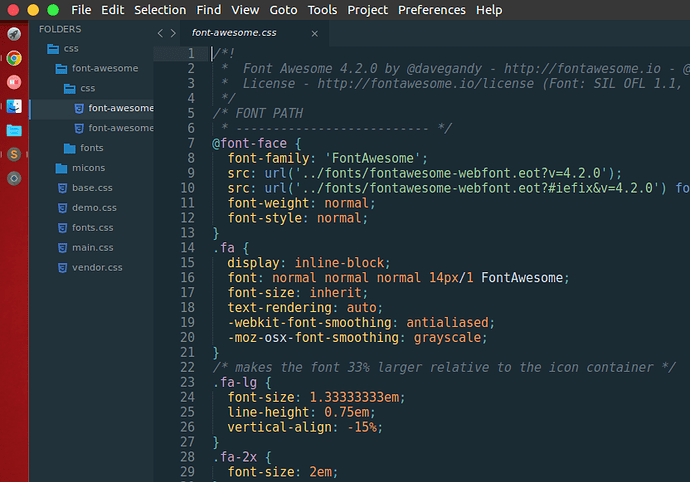Open vendor.css in the sidebar
This screenshot has height=482, width=690.
97,267
